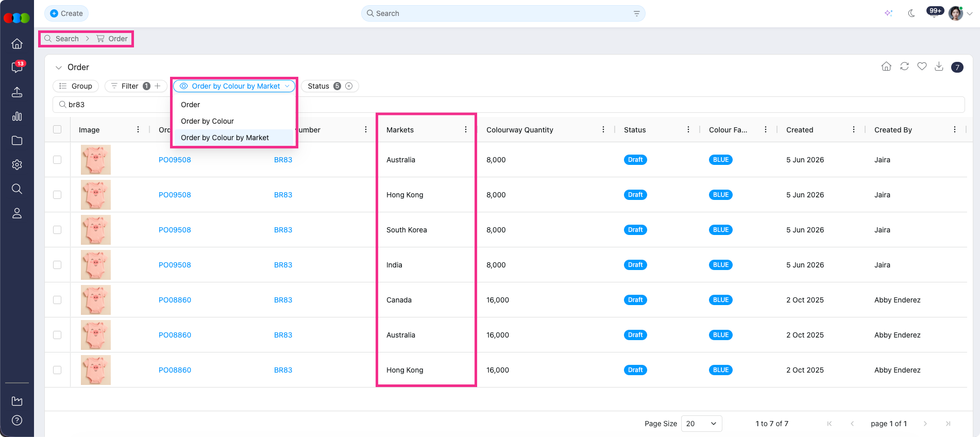980x437 pixels.
Task: Open Image column menu dots
Action: [x=138, y=130]
